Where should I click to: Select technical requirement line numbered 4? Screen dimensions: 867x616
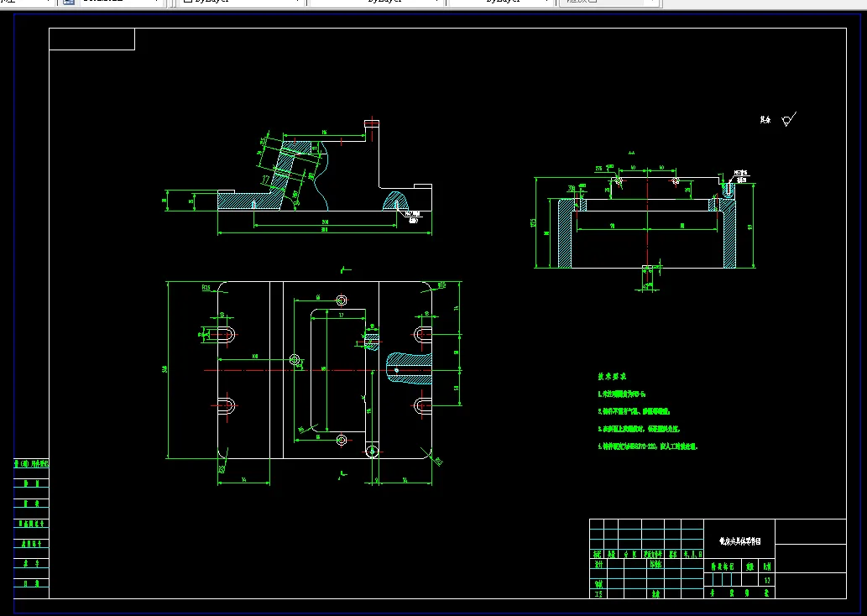pos(647,446)
